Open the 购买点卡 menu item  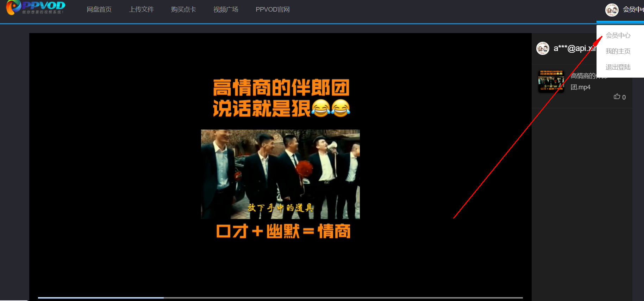point(183,9)
